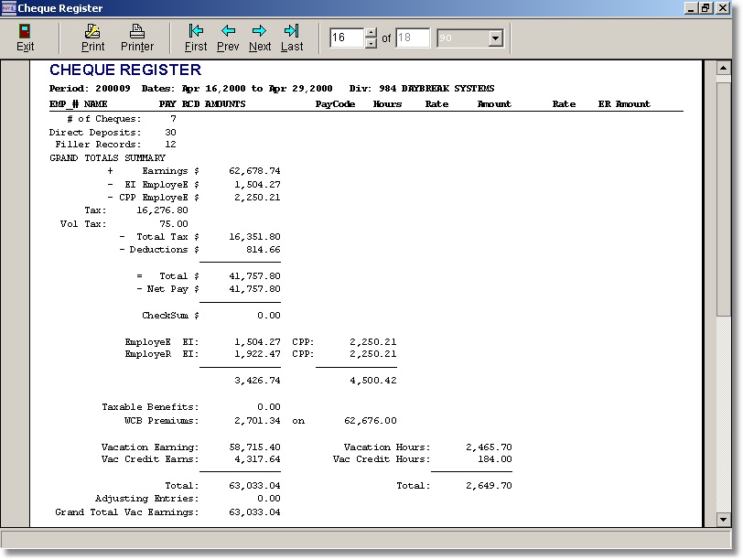Click the total pages field showing 18
Viewport: 743px width, 560px height.
413,38
